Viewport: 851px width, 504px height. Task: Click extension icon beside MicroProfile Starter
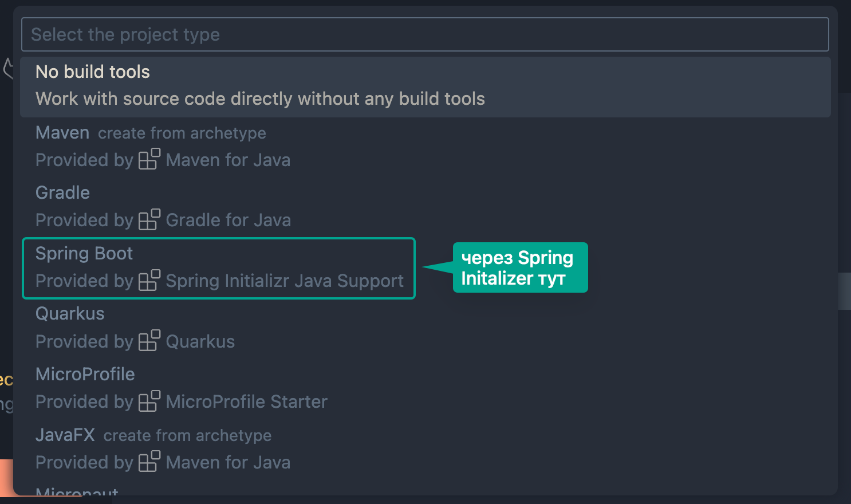point(149,401)
